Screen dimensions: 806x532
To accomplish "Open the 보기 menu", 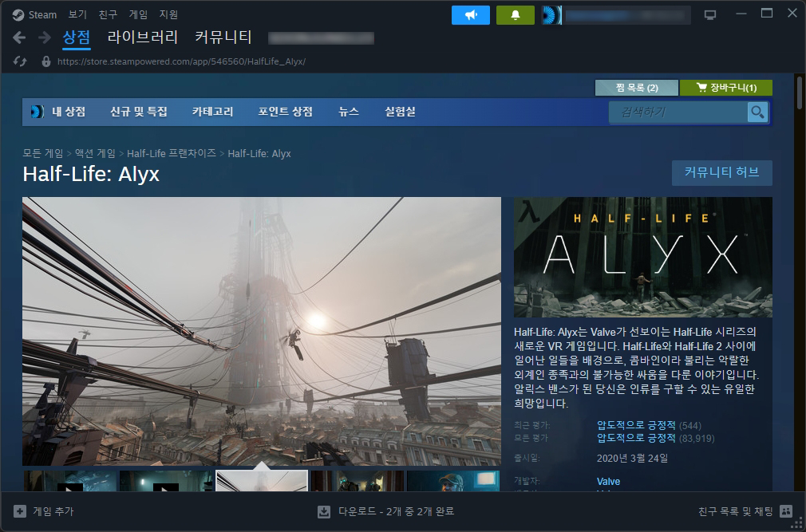I will coord(77,14).
